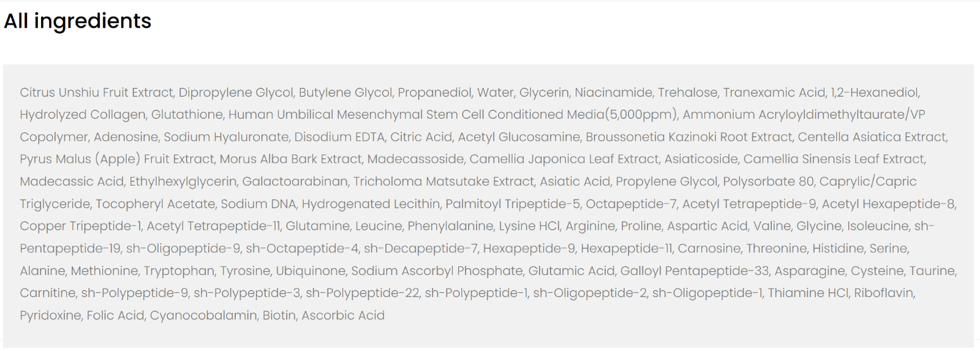Click 'Cyanocobalamin' in the last line
Image resolution: width=980 pixels, height=351 pixels.
point(203,315)
